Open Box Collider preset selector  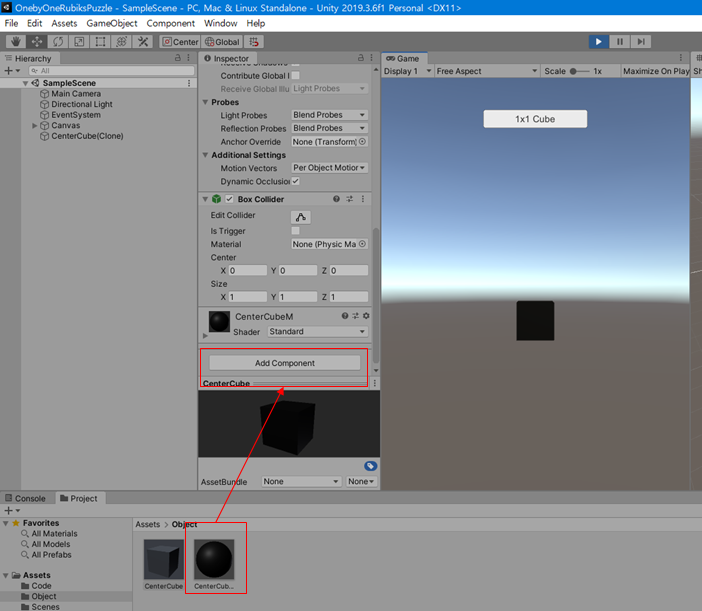pos(350,199)
